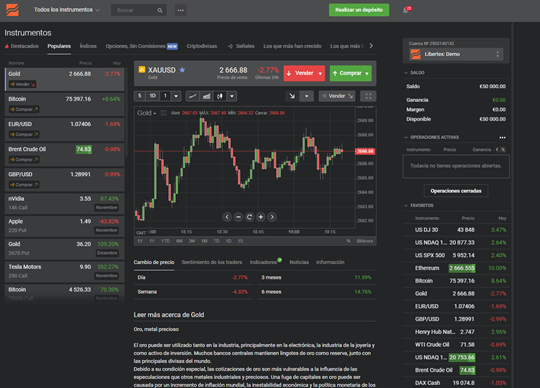The height and width of the screenshot is (388, 540).
Task: Click the green Comprar buy button
Action: point(351,73)
